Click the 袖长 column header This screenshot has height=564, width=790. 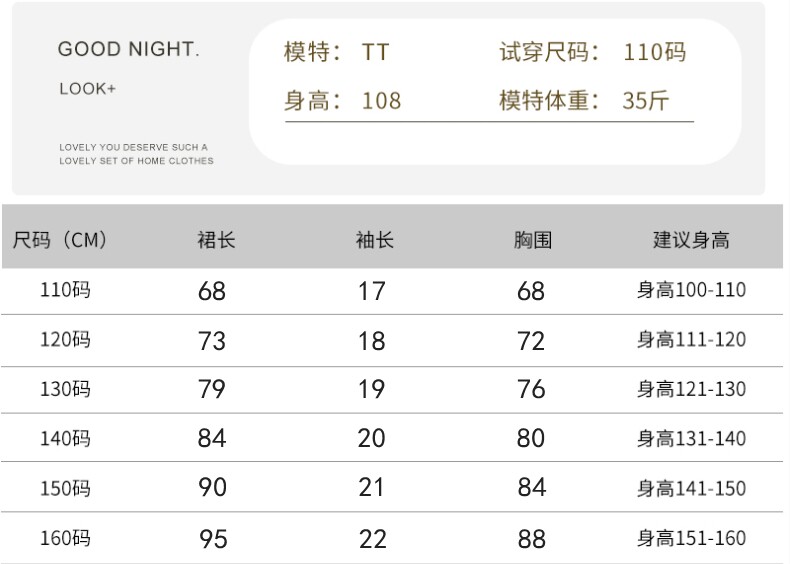(375, 240)
